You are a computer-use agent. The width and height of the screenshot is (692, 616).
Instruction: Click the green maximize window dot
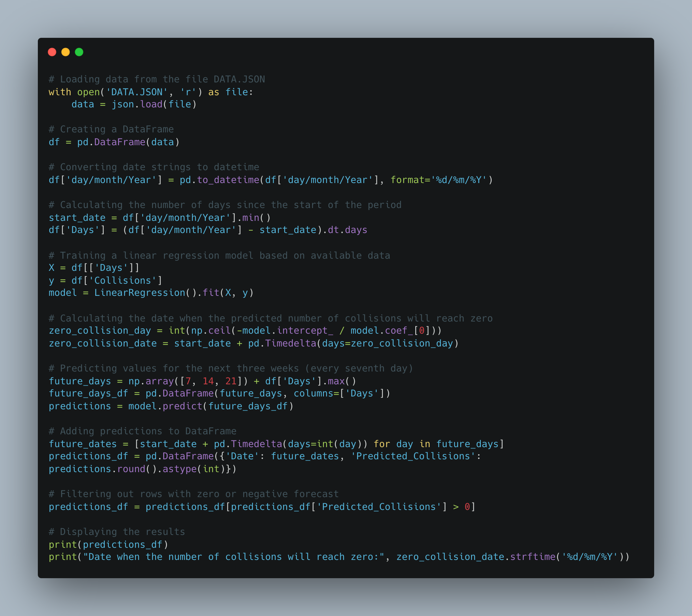79,52
